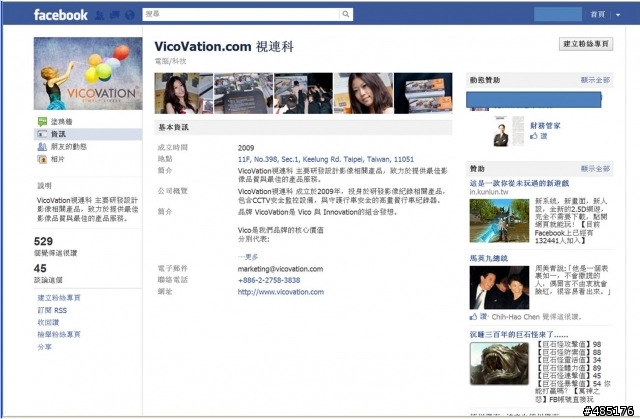Click 分享 share link in sidebar

click(x=45, y=347)
